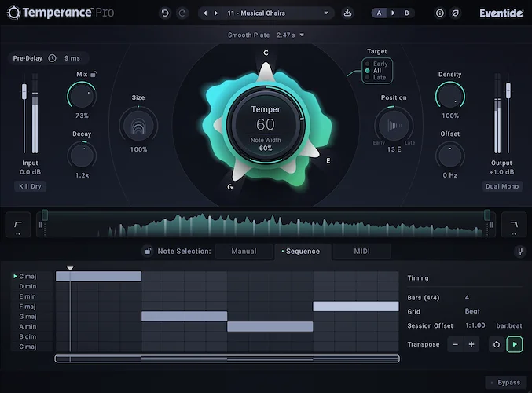Screen dimensions: 532x393
Task: Start sequence with green play button
Action: tap(515, 344)
